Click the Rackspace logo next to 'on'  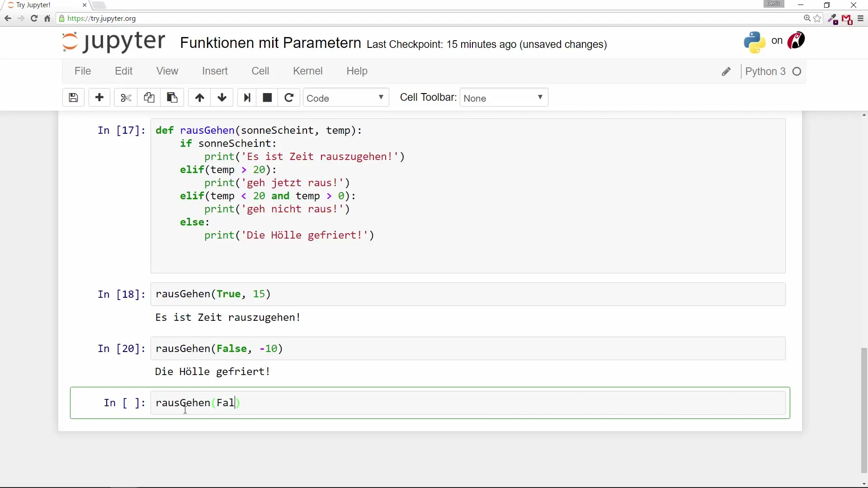click(x=796, y=41)
